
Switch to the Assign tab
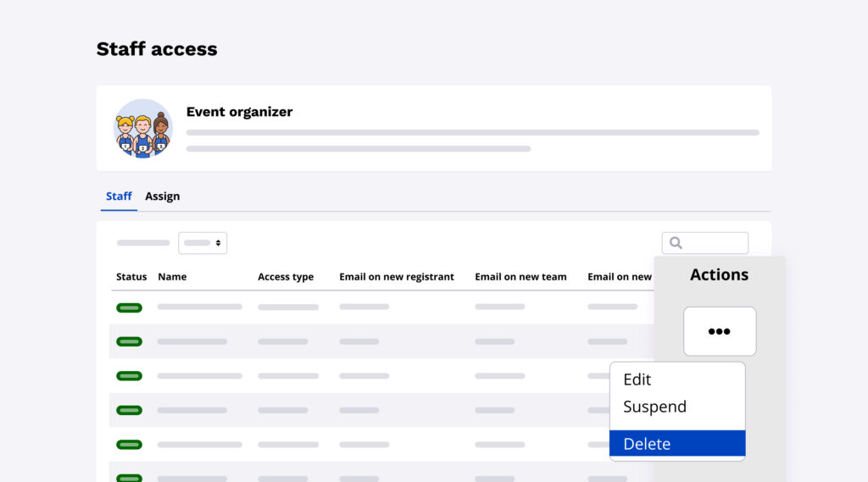[162, 197]
